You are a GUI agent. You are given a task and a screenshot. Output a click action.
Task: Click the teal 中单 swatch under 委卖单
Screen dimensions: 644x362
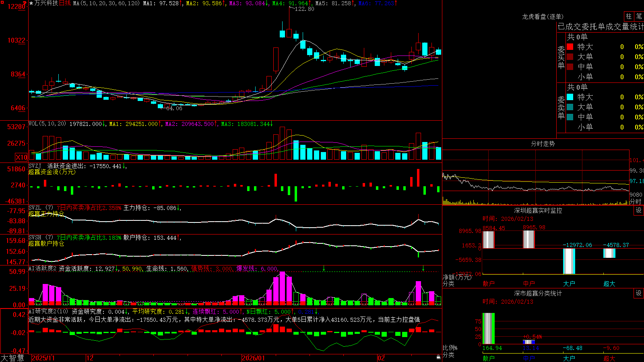tap(570, 117)
